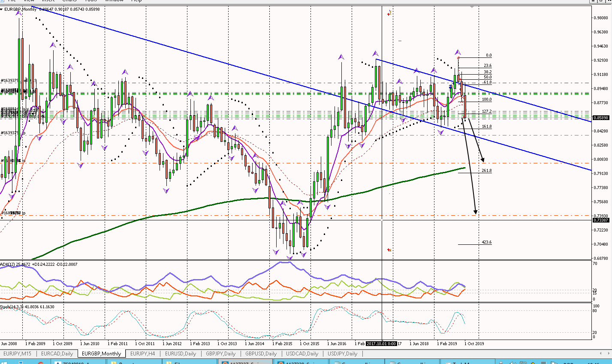This screenshot has width=612, height=364.
Task: Click the Jun 2008 date axis label
Action: [9, 343]
